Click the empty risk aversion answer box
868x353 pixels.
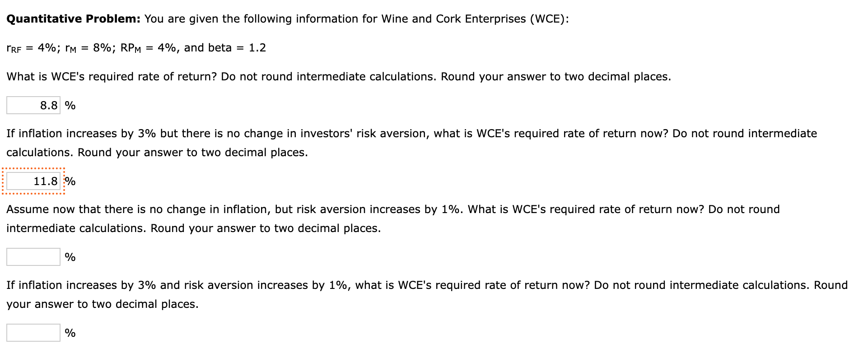(x=33, y=256)
